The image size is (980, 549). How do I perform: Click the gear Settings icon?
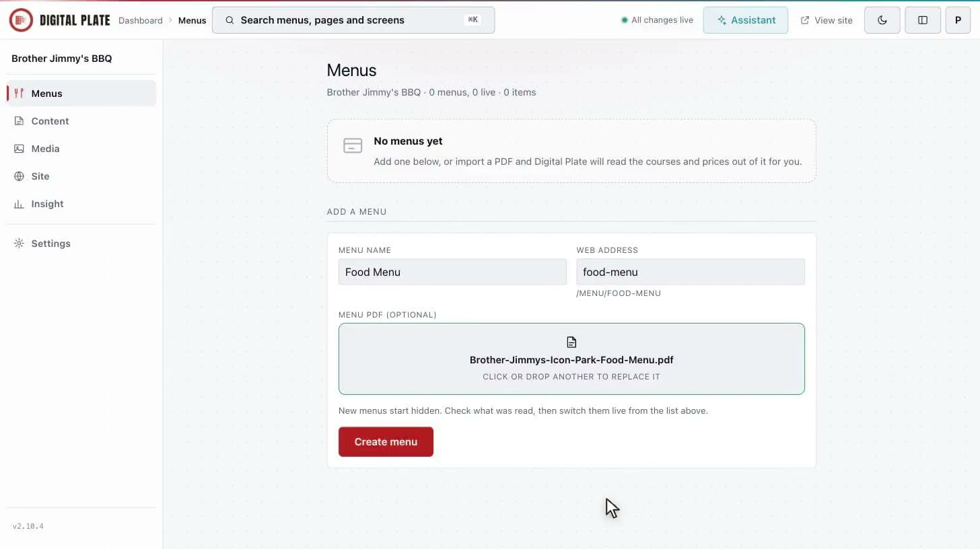(x=19, y=244)
